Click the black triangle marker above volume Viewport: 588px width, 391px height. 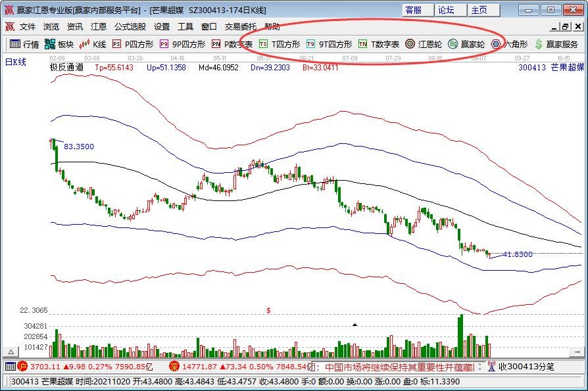tap(355, 325)
